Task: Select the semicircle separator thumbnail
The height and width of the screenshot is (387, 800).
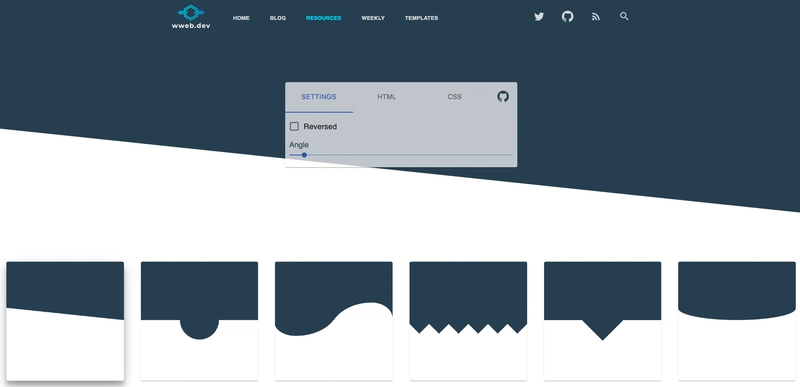Action: coord(199,321)
